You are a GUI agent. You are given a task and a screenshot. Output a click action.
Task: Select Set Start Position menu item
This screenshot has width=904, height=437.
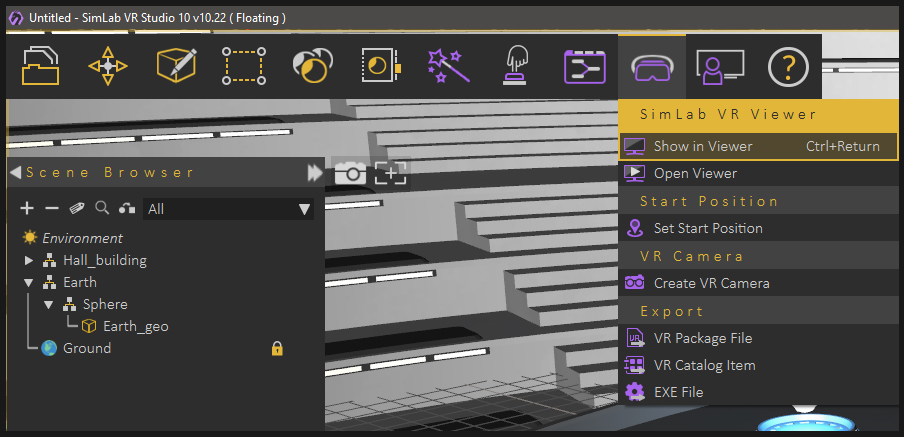pos(758,228)
